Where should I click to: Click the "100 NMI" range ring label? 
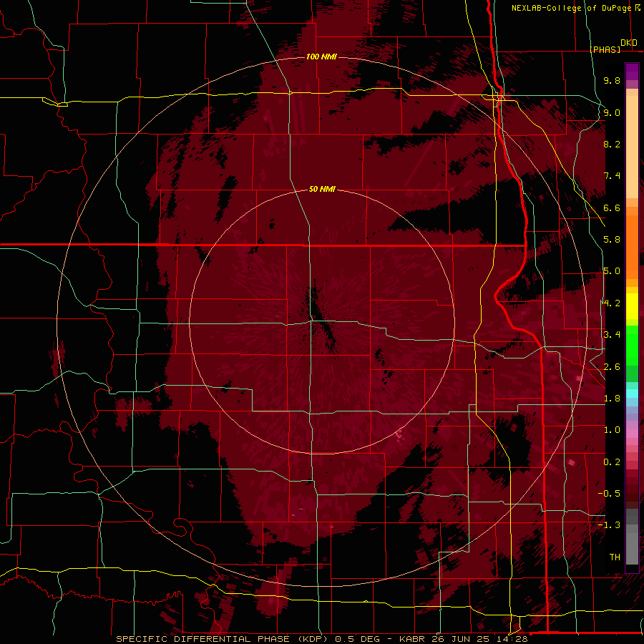point(321,57)
